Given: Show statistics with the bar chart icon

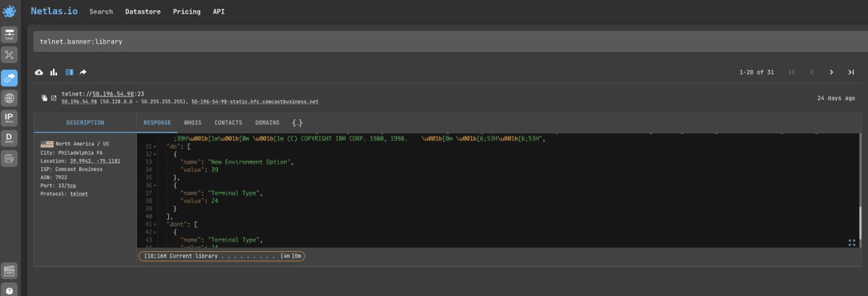Looking at the screenshot, I should coord(54,72).
